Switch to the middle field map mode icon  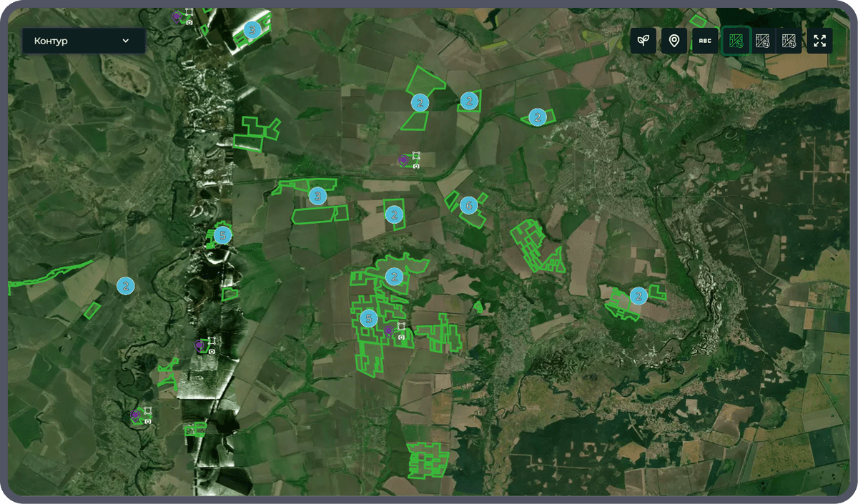(763, 41)
